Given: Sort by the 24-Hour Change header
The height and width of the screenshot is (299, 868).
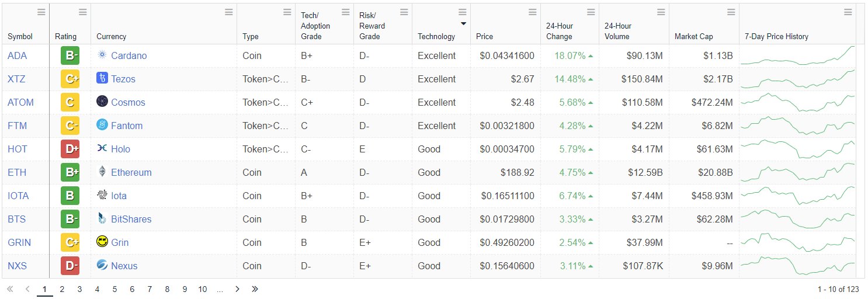Looking at the screenshot, I should (x=560, y=31).
